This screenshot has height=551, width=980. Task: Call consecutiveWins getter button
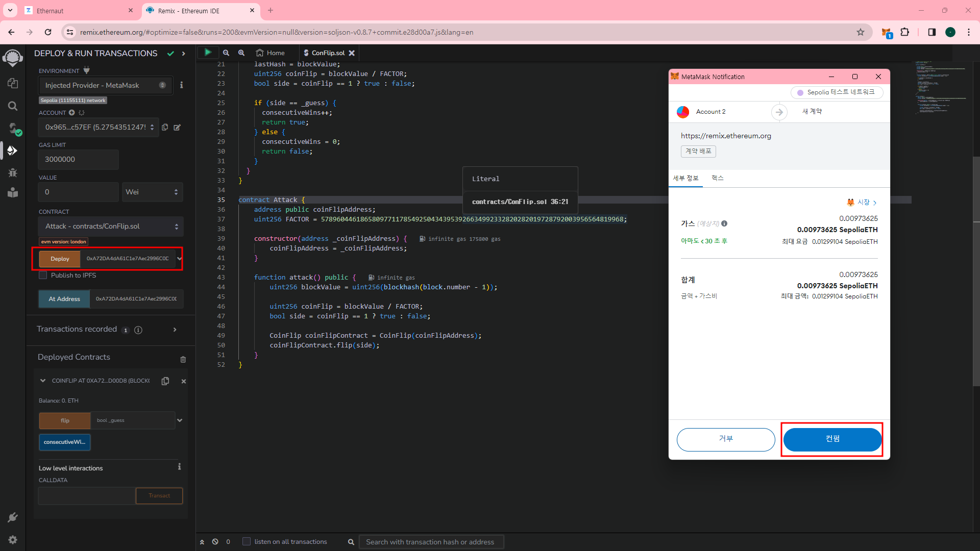65,442
